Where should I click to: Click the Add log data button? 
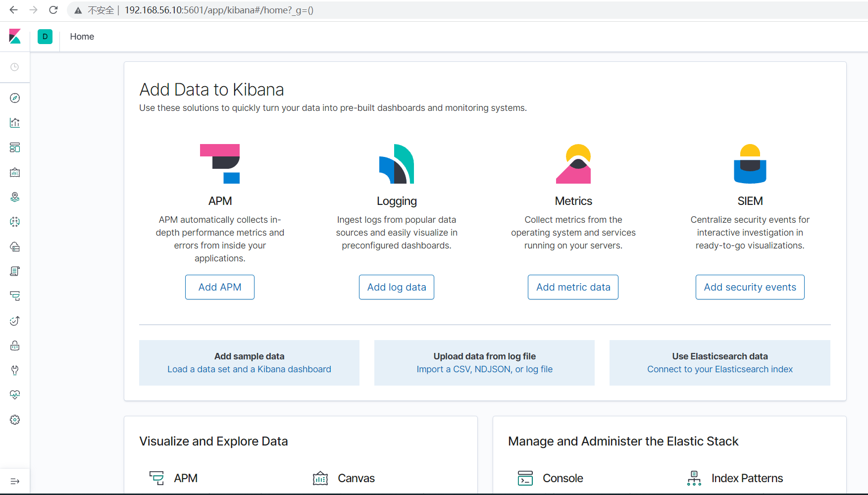397,287
